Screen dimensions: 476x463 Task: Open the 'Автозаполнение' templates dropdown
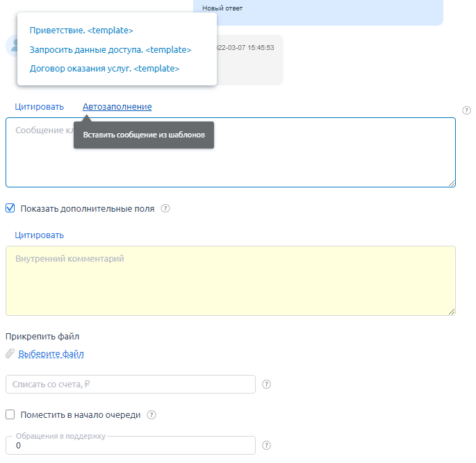point(117,107)
